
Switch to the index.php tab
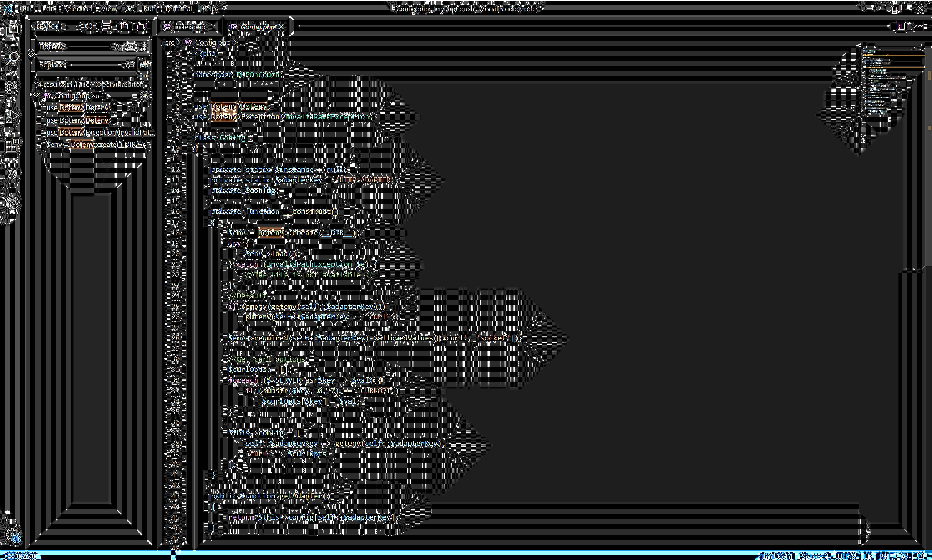click(x=190, y=27)
